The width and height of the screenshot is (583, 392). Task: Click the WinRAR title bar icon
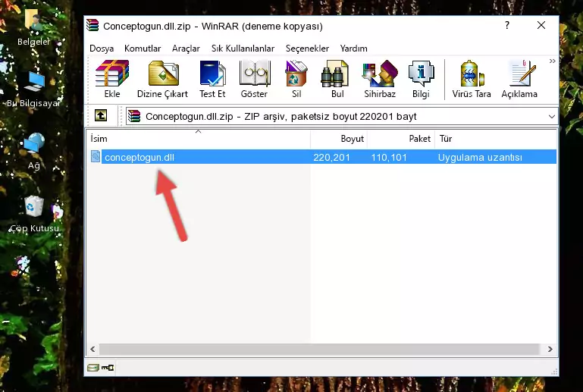tap(92, 26)
